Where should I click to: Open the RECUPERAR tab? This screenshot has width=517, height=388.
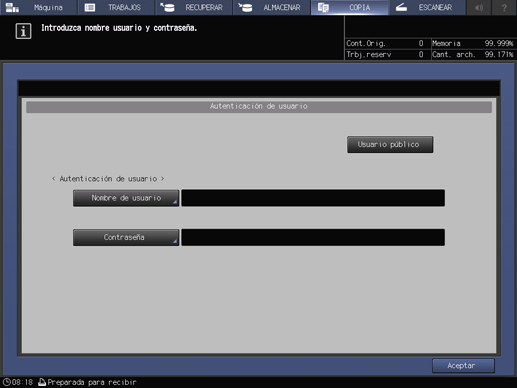(194, 7)
